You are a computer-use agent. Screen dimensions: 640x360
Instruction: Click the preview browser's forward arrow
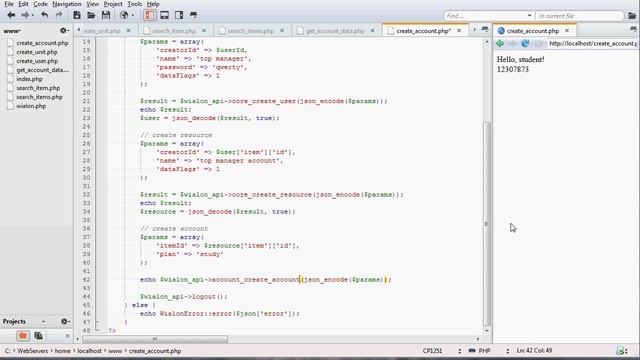pyautogui.click(x=513, y=43)
